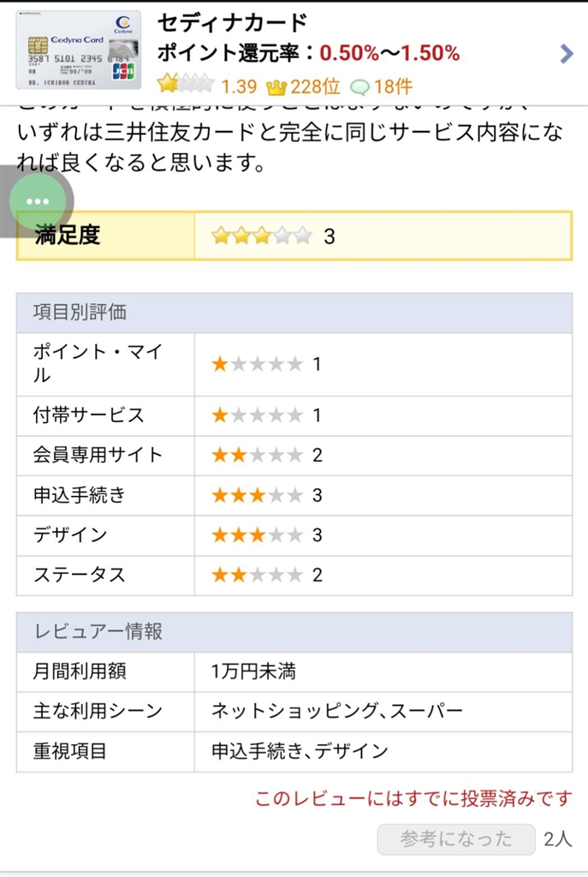Tap the Cedyna Card thumbnail image
The width and height of the screenshot is (588, 877).
tap(79, 50)
